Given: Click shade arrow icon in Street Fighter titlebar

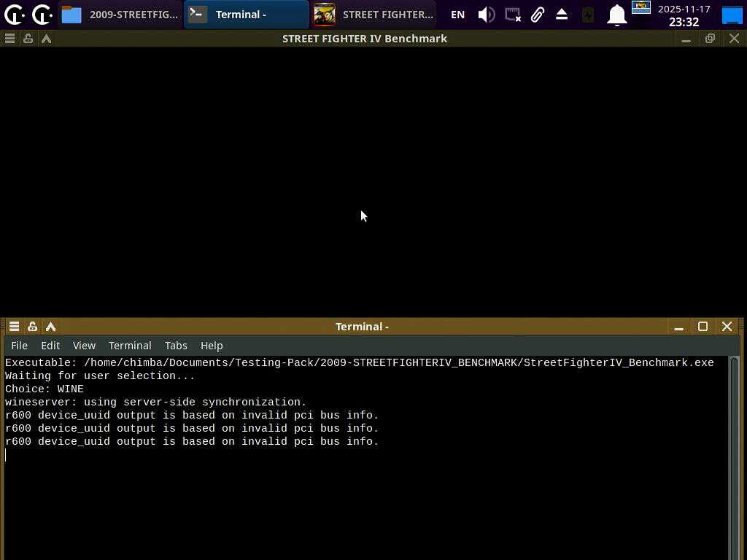Looking at the screenshot, I should pos(46,39).
